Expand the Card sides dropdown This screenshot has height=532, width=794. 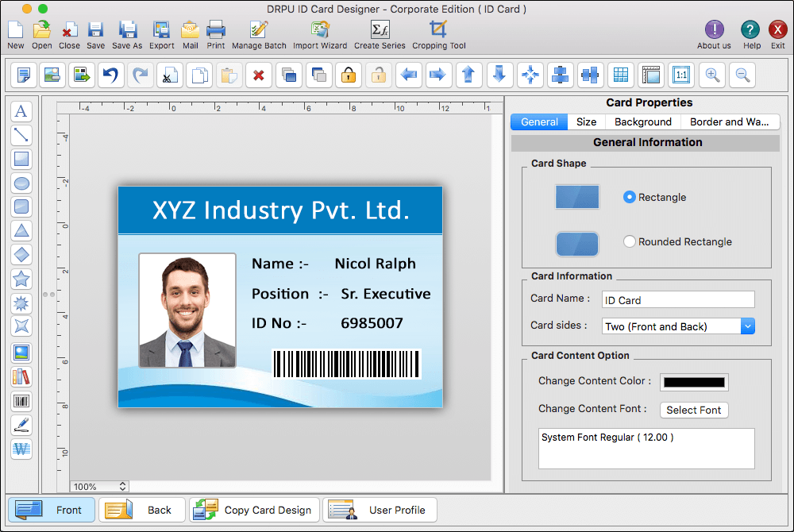coord(747,326)
